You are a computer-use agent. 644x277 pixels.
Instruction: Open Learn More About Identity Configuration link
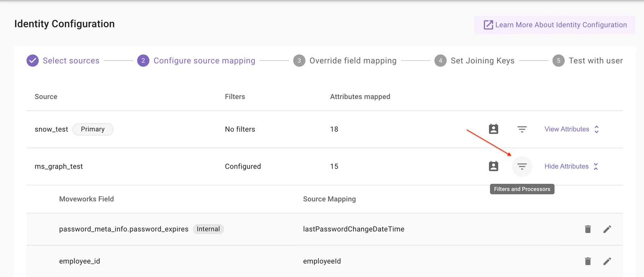click(555, 25)
